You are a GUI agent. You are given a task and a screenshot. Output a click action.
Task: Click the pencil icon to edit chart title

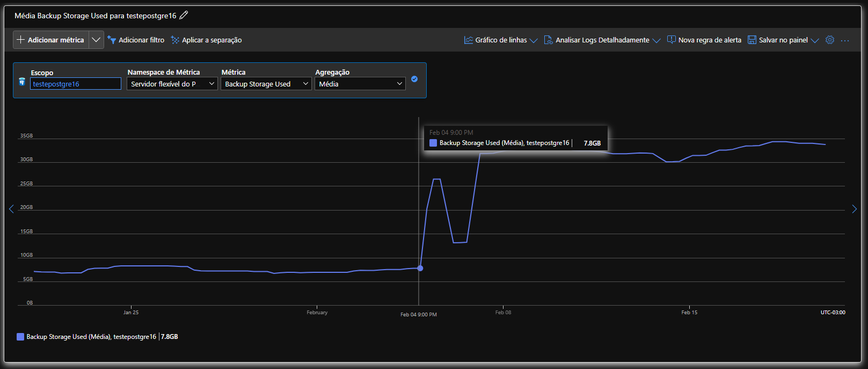point(184,16)
